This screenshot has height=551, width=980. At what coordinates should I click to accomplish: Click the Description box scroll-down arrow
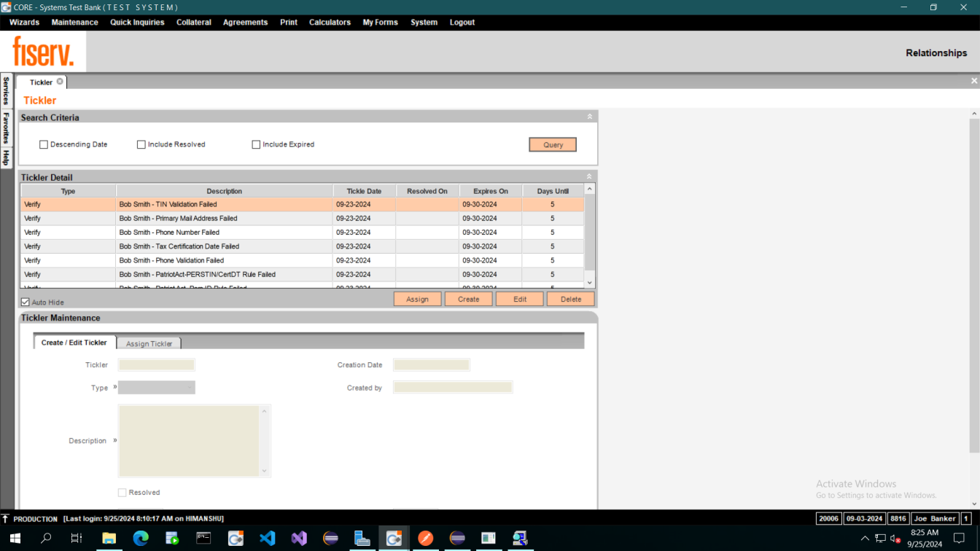(x=265, y=471)
